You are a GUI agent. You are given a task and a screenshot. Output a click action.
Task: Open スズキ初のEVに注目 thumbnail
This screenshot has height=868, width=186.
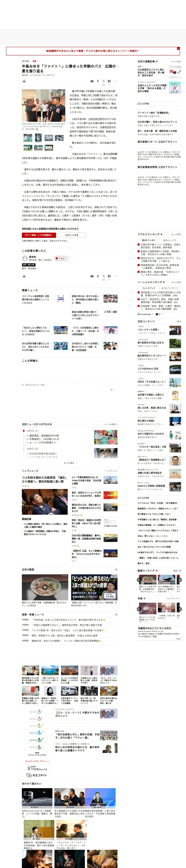(175, 370)
